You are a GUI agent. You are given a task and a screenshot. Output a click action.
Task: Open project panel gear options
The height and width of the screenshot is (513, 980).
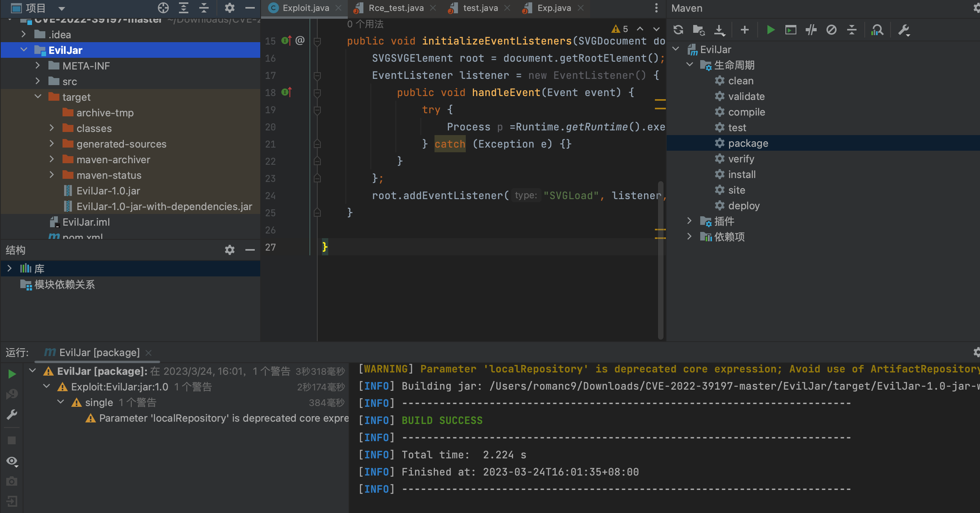(x=230, y=8)
